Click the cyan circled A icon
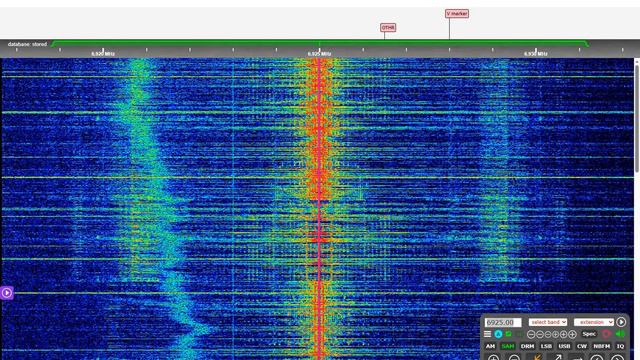640x360 pixels. [498, 334]
